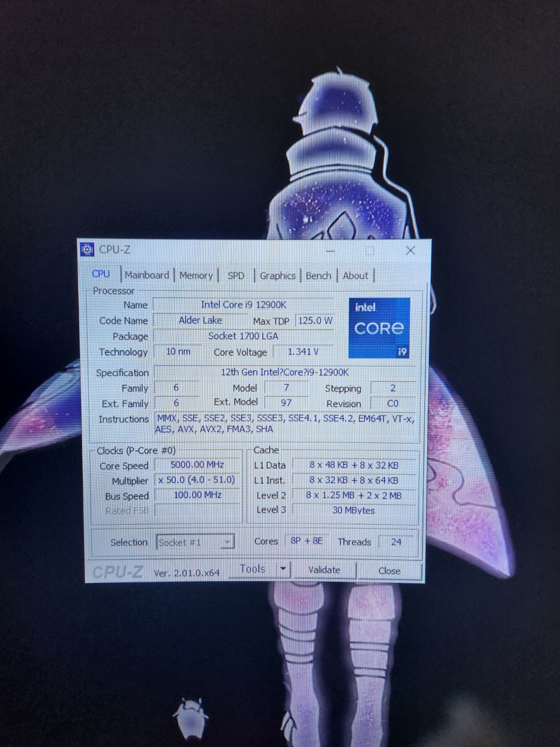The height and width of the screenshot is (747, 560).
Task: Select the CPU tab
Action: tap(101, 274)
